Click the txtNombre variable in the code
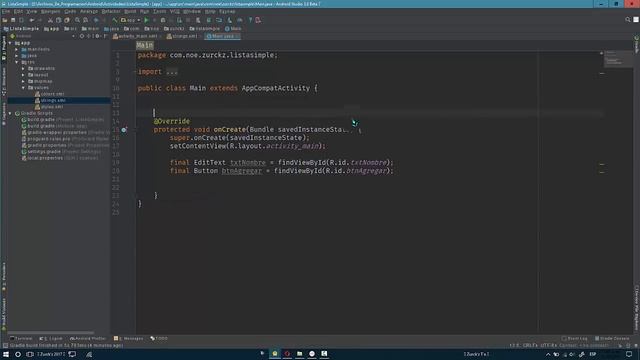Viewport: 640px width, 360px height. [248, 162]
